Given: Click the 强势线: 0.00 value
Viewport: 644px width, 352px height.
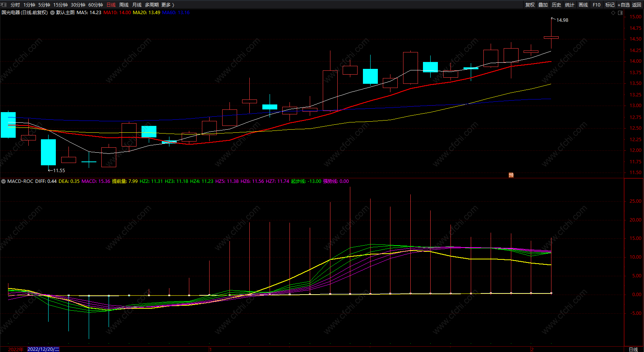Looking at the screenshot, I should coord(336,181).
